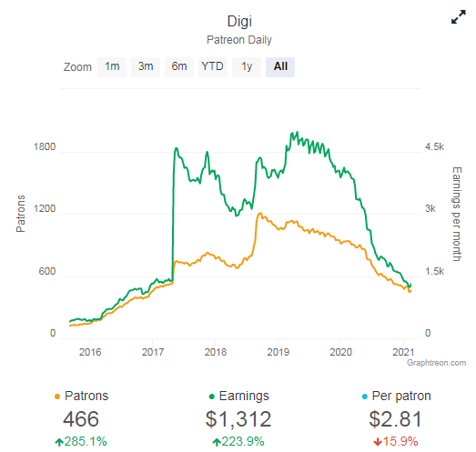
Task: Click the 2020 x-axis label
Action: coord(341,352)
